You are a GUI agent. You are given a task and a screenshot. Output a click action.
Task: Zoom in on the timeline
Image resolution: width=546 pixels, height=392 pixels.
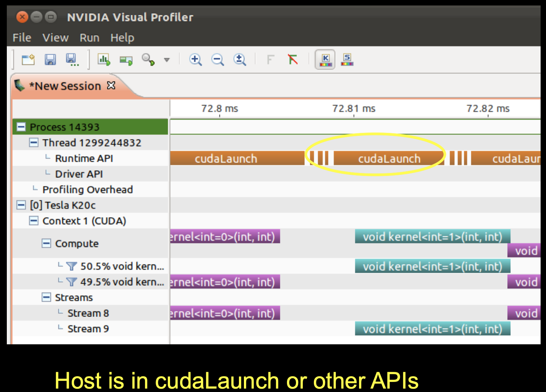pyautogui.click(x=196, y=59)
